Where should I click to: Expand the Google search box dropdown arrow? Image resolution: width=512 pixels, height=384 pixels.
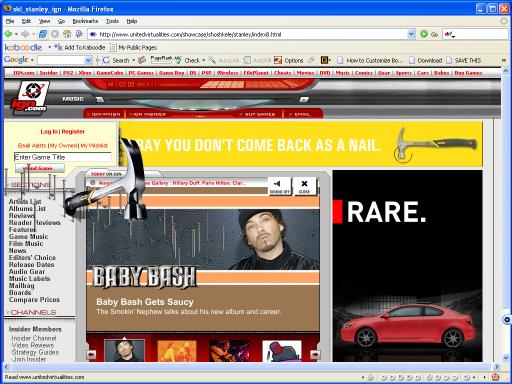(88, 60)
